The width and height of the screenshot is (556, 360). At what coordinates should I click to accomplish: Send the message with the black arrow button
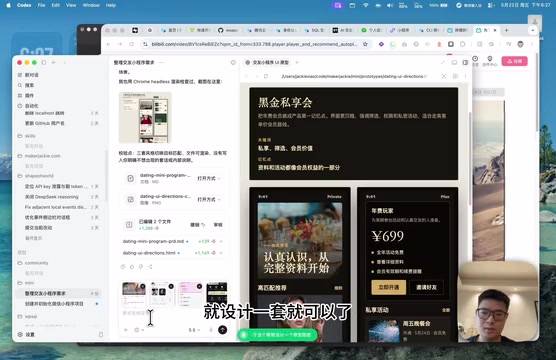[x=222, y=330]
